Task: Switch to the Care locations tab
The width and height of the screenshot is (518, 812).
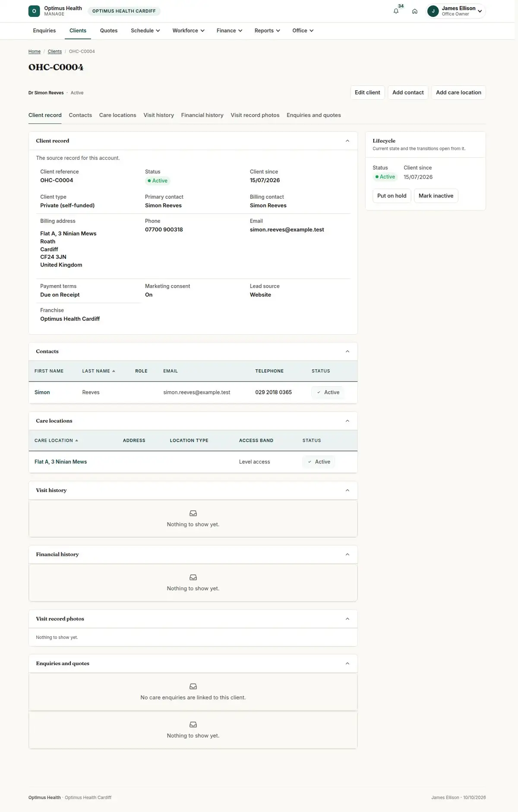Action: [x=117, y=115]
